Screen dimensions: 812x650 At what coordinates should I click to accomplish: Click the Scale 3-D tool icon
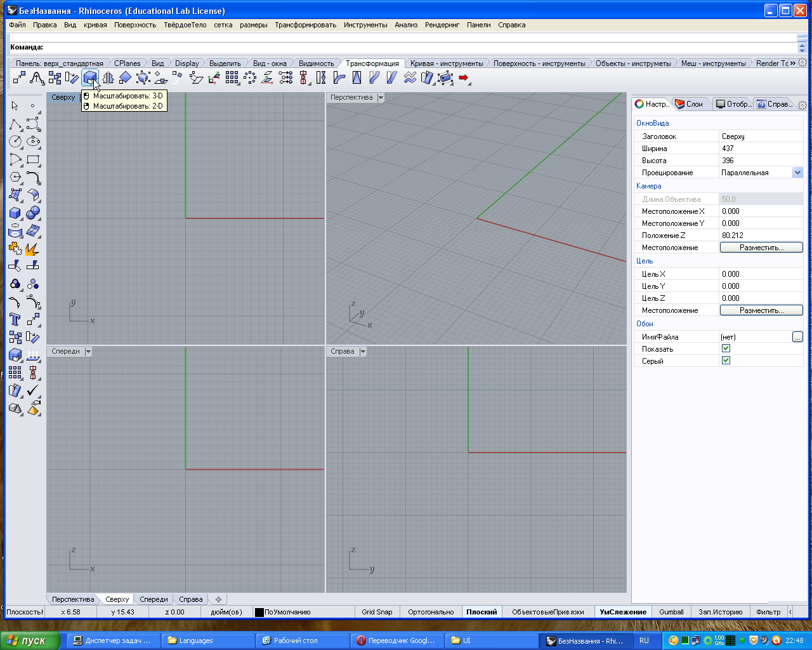click(x=89, y=78)
